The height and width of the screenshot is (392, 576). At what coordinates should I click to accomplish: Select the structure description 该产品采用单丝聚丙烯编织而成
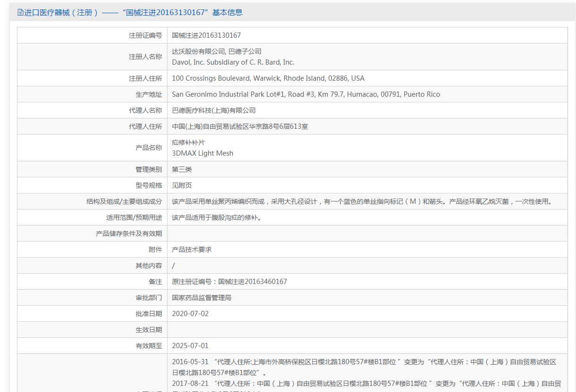pyautogui.click(x=362, y=201)
